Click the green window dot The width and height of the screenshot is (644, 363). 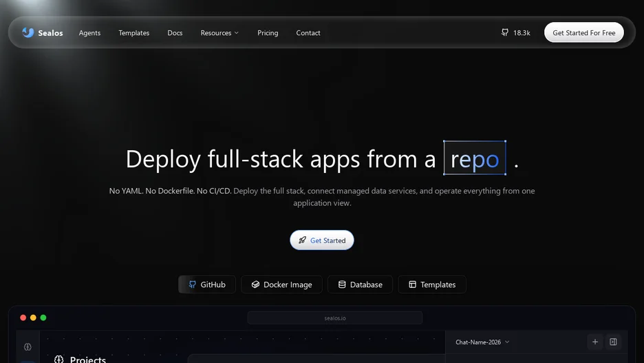[43, 318]
